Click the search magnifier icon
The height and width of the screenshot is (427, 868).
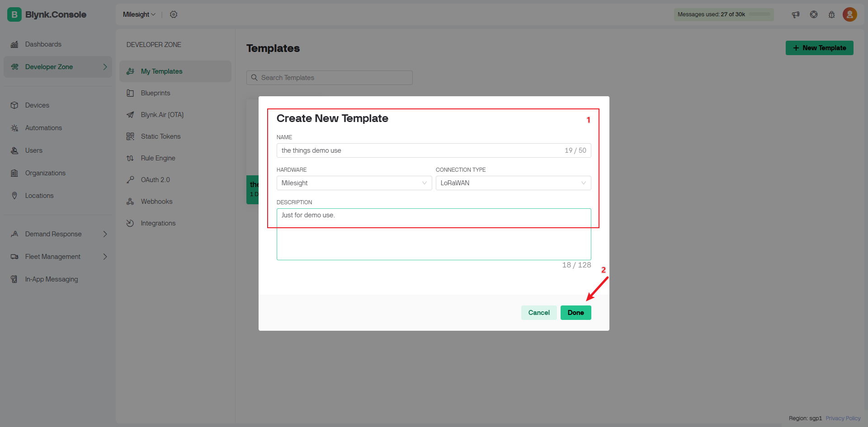tap(255, 78)
